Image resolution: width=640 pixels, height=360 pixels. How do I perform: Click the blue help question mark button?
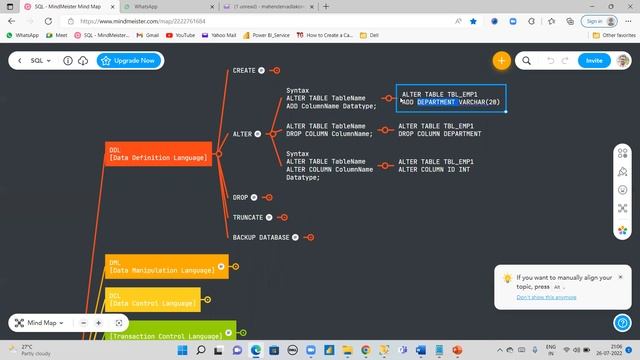[622, 323]
